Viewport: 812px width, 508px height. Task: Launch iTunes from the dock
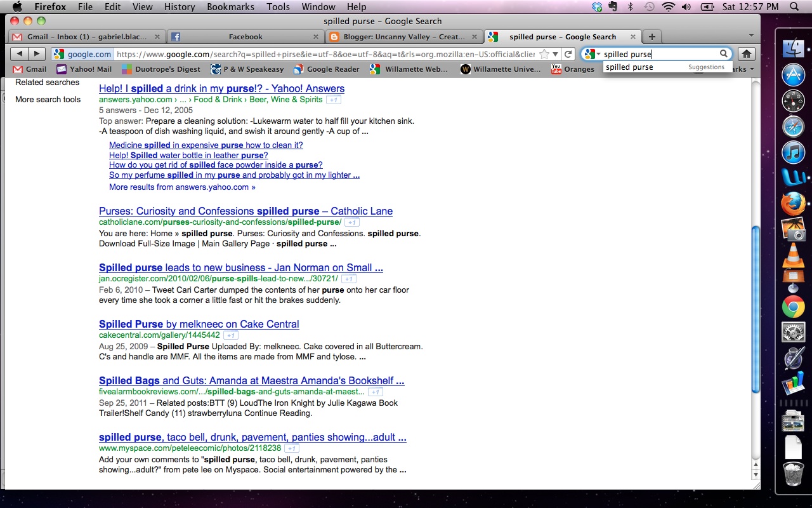point(793,152)
